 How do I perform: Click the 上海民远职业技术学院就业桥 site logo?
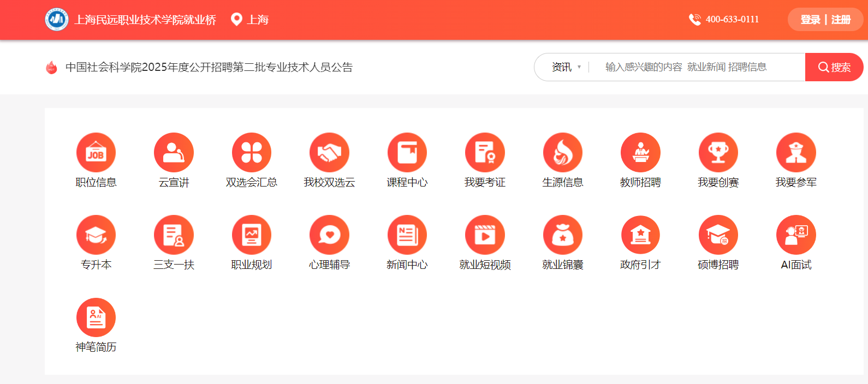(x=57, y=20)
